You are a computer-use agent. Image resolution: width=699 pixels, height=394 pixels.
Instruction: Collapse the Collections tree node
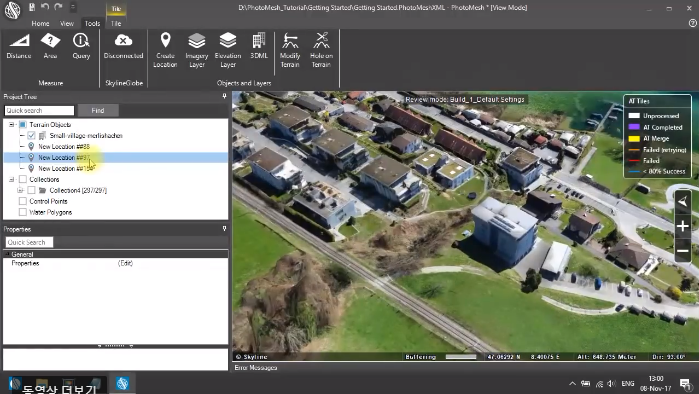tap(12, 180)
